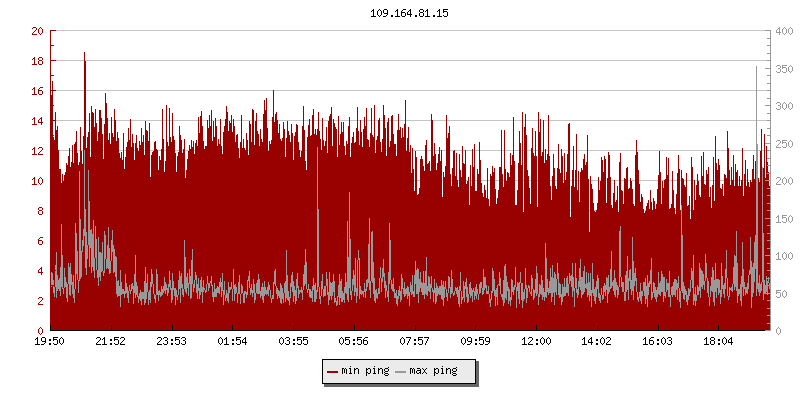Image resolution: width=800 pixels, height=400 pixels.
Task: Select the 12:00 time axis label
Action: coord(536,341)
